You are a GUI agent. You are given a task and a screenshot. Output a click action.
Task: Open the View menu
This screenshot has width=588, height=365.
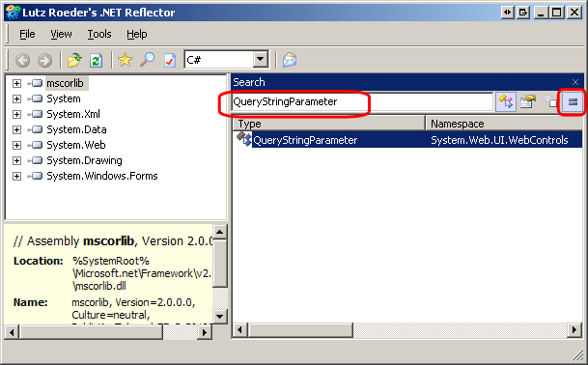[61, 34]
